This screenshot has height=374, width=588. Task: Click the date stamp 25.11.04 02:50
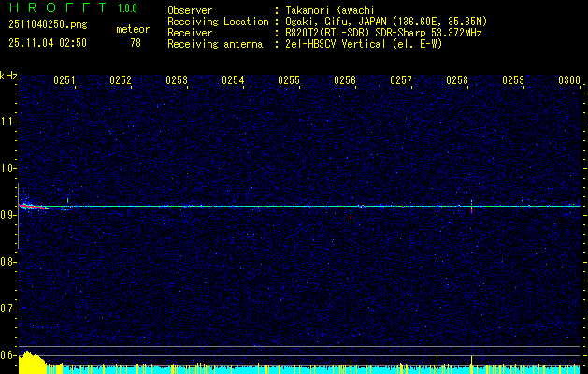pos(48,43)
